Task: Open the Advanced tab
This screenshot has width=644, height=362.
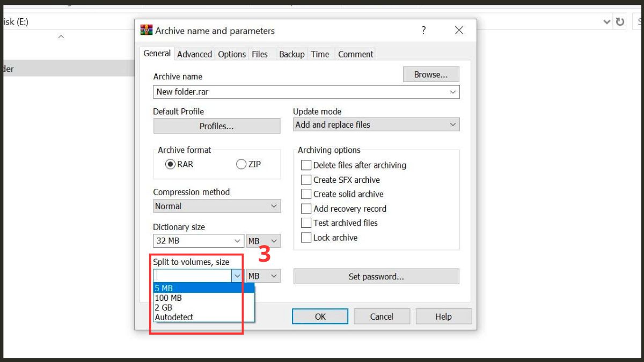Action: tap(194, 54)
